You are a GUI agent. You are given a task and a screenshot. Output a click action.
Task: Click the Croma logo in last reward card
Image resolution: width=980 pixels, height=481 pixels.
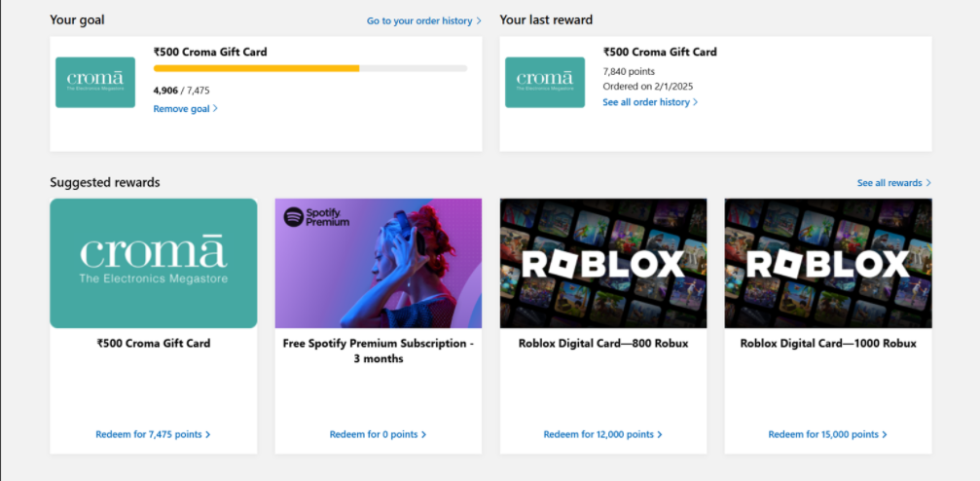[x=545, y=82]
